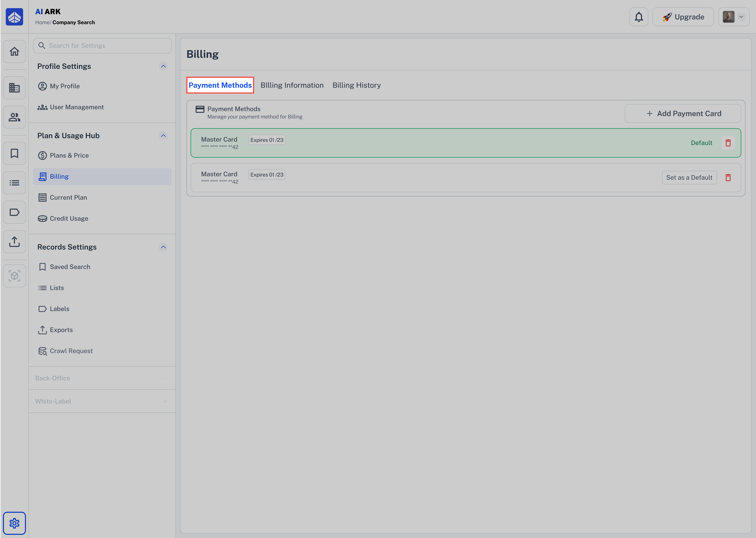Switch to Payment Methods tab
Screen dimensions: 756x538
point(220,85)
